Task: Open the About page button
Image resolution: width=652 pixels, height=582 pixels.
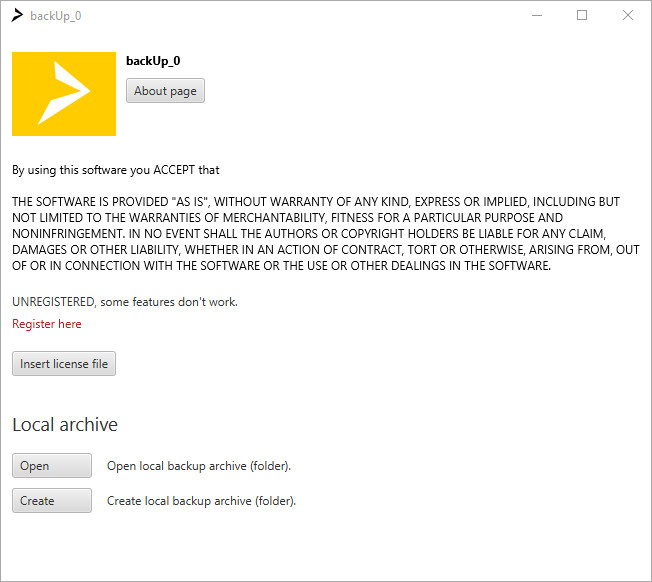Action: point(165,91)
